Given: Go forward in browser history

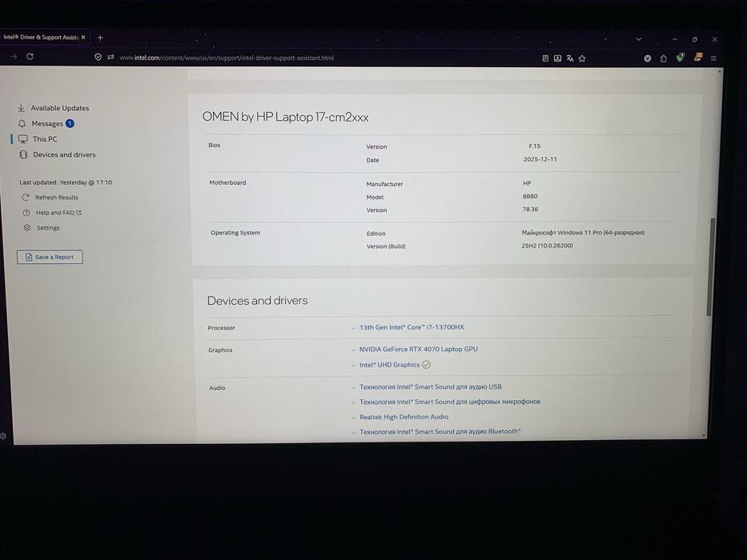Looking at the screenshot, I should 14,57.
